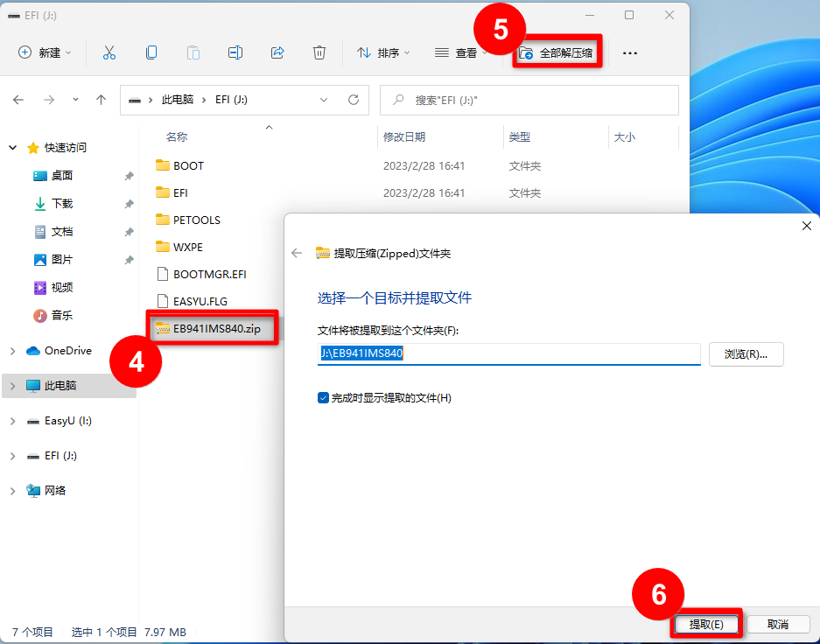The width and height of the screenshot is (820, 644).
Task: Go up one folder level arrow
Action: [102, 100]
